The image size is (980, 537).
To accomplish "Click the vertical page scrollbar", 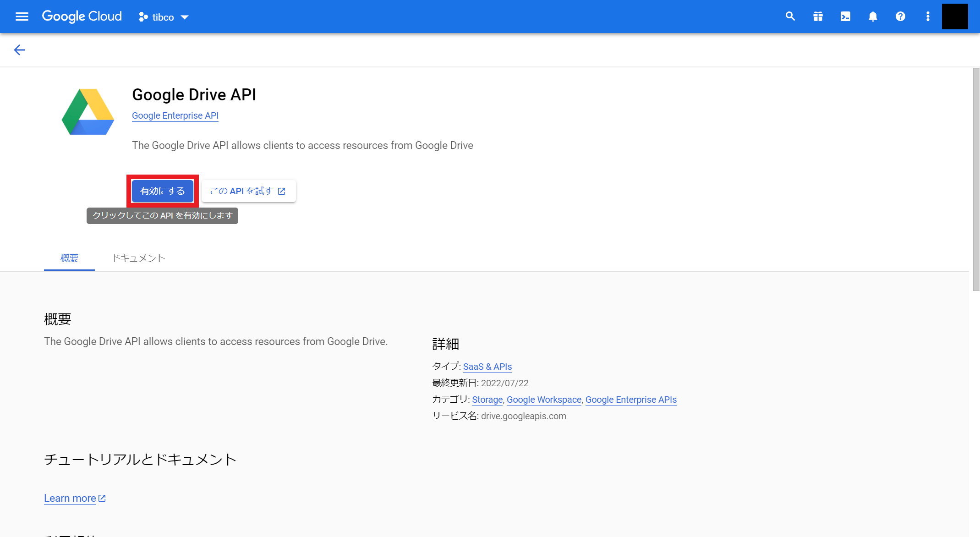I will tap(976, 179).
